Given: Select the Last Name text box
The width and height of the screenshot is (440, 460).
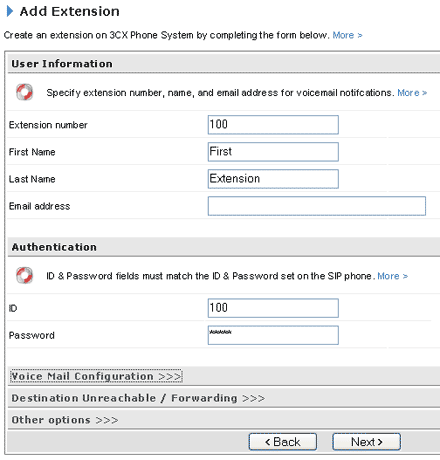Looking at the screenshot, I should tap(273, 179).
